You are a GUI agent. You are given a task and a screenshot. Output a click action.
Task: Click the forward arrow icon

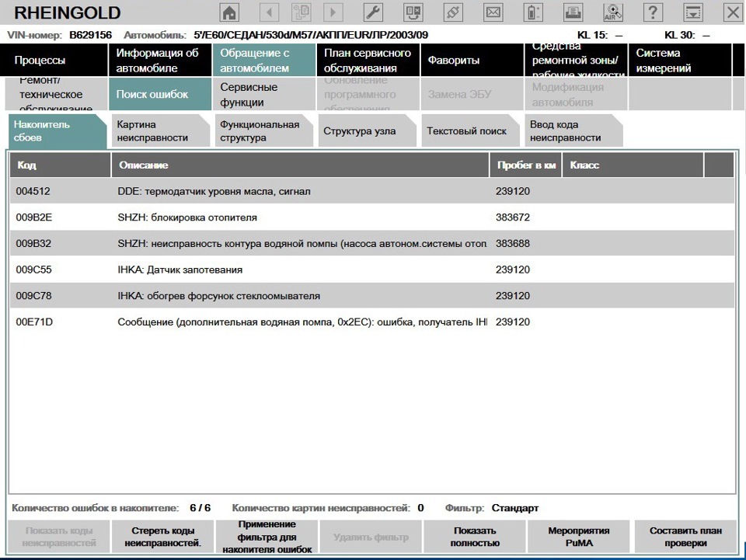point(333,12)
